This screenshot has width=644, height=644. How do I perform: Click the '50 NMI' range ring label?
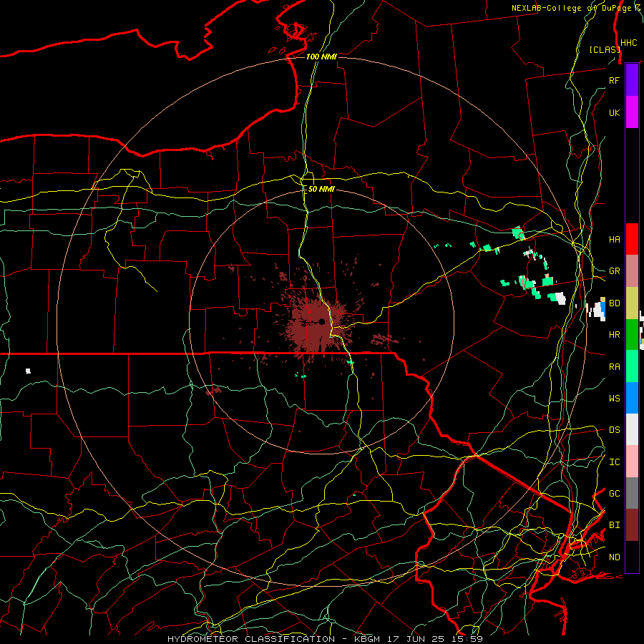point(321,189)
